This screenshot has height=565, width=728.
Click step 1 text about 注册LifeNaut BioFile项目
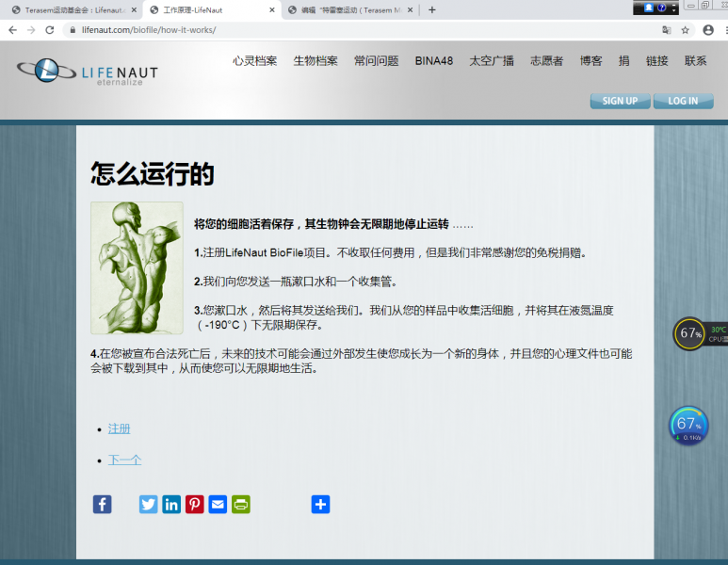[391, 253]
